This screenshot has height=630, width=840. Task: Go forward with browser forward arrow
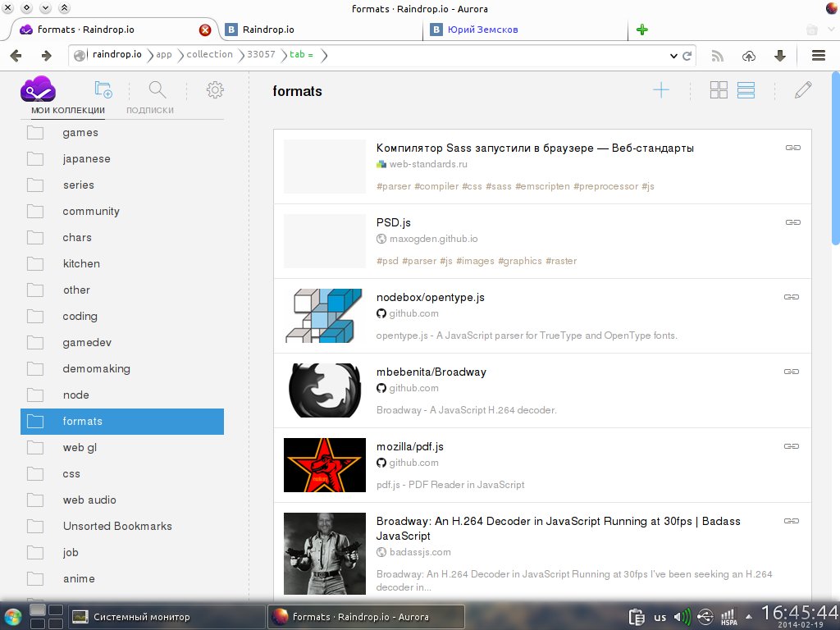(47, 55)
